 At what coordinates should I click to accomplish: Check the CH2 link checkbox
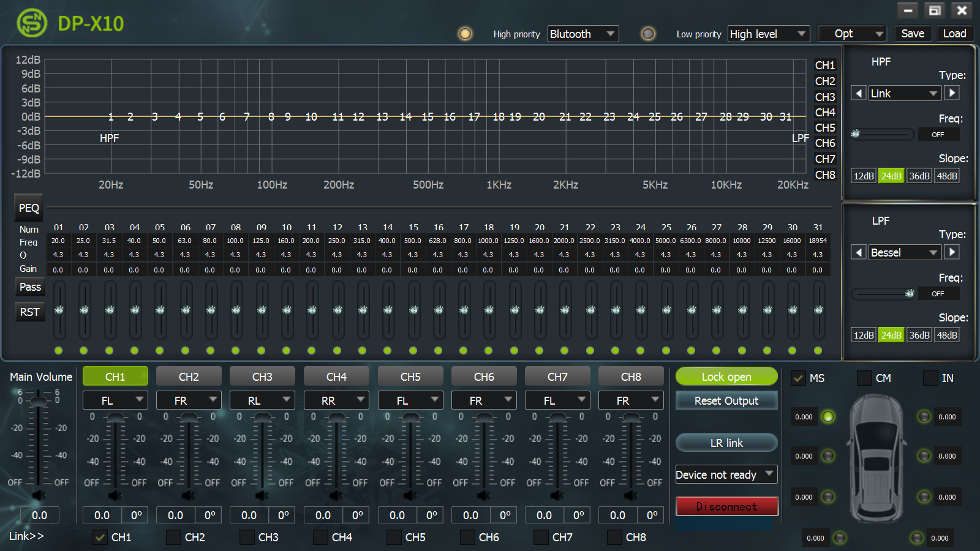(174, 537)
